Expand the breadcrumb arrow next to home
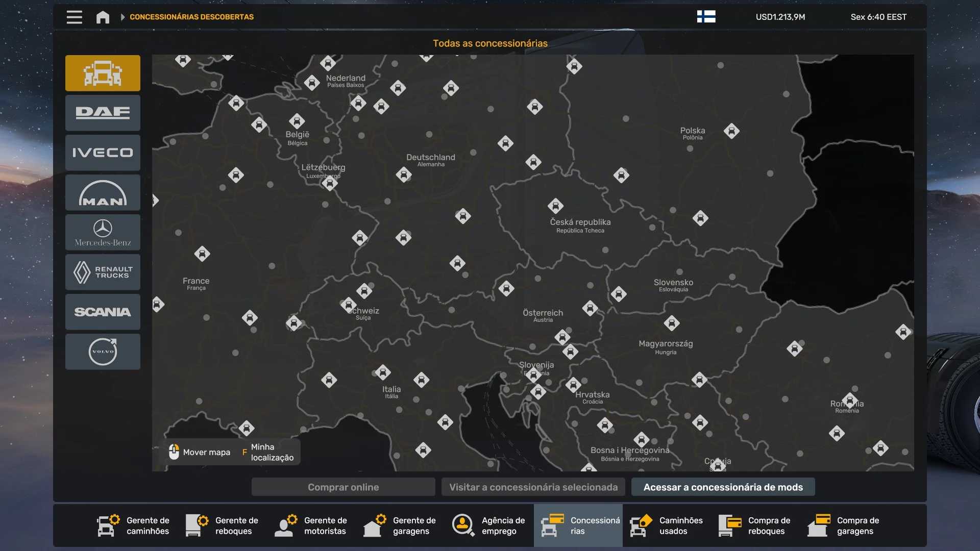This screenshot has width=980, height=551. coord(122,17)
